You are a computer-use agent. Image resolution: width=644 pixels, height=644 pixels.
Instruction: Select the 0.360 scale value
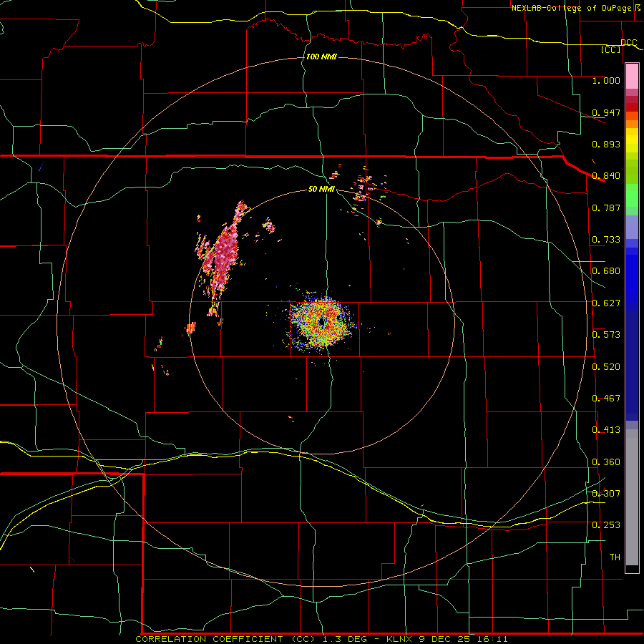click(606, 462)
